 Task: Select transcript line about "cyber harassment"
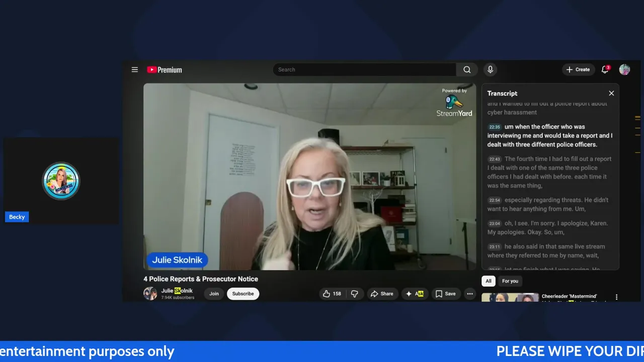550,108
